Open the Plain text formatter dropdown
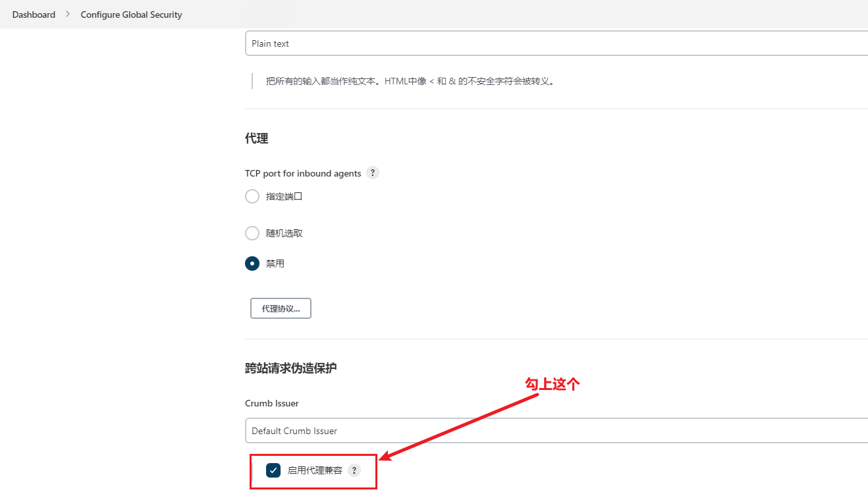868x498 pixels. click(x=556, y=43)
